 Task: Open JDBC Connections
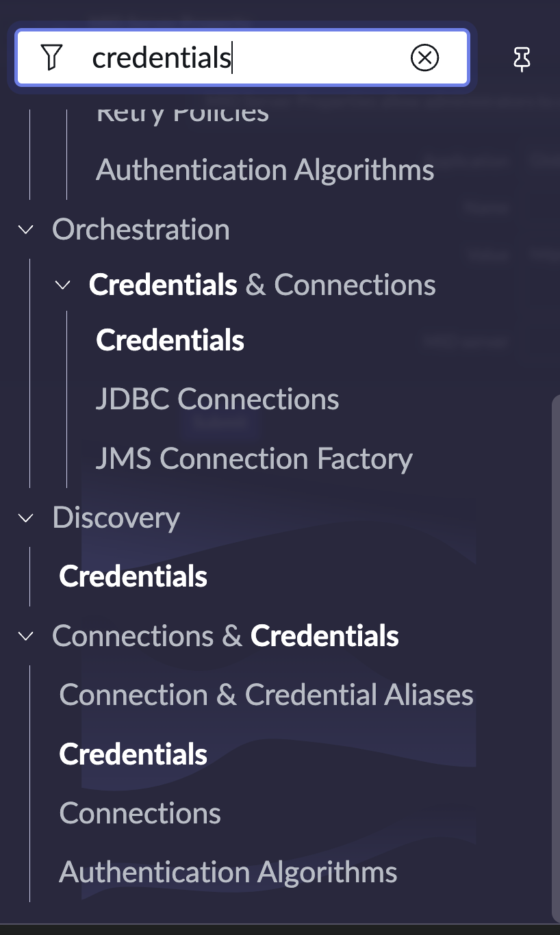[217, 399]
